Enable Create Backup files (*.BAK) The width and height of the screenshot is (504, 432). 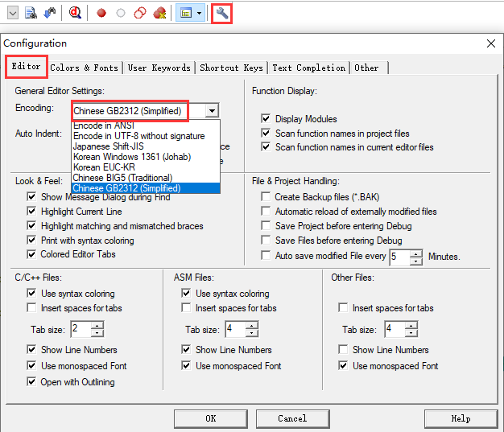[x=266, y=197]
